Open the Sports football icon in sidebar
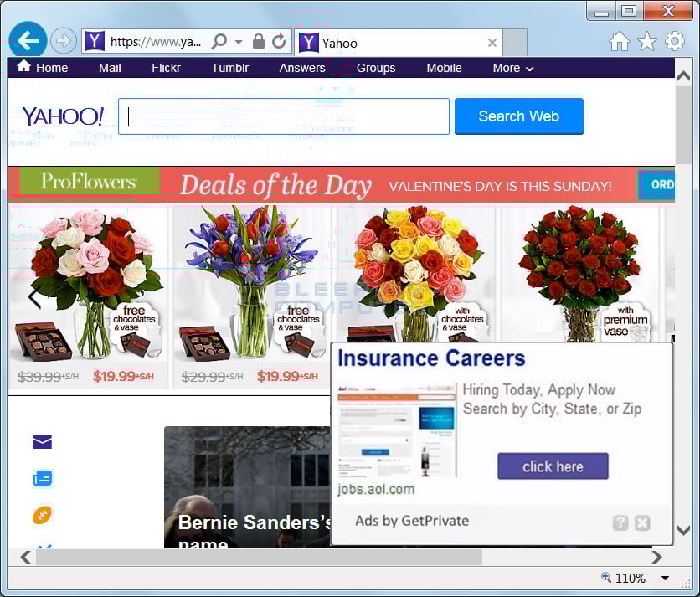This screenshot has height=597, width=700. (43, 515)
